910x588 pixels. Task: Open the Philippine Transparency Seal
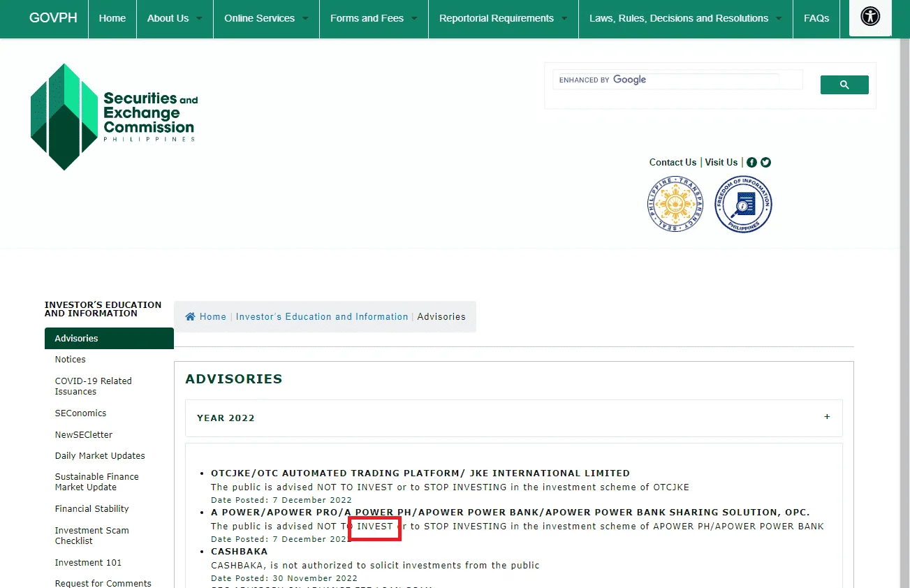(x=675, y=204)
